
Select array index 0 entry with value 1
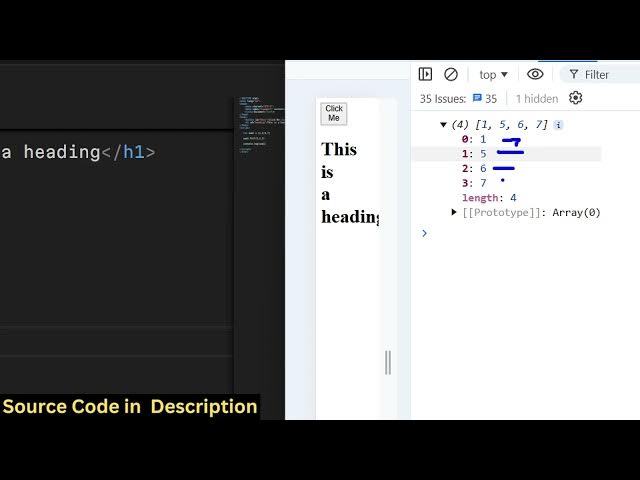click(x=473, y=140)
